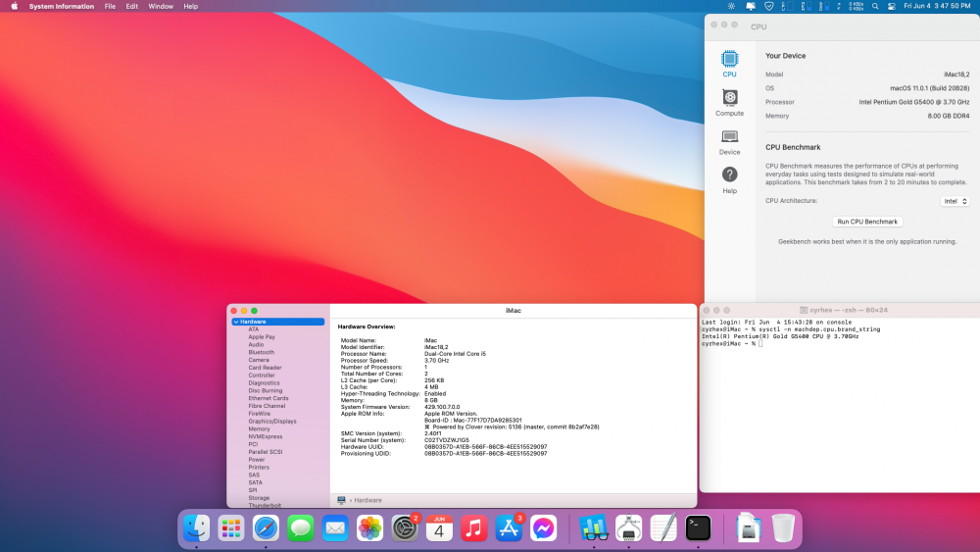Viewport: 980px width, 552px height.
Task: Open the Help section in Geekbench
Action: [729, 180]
